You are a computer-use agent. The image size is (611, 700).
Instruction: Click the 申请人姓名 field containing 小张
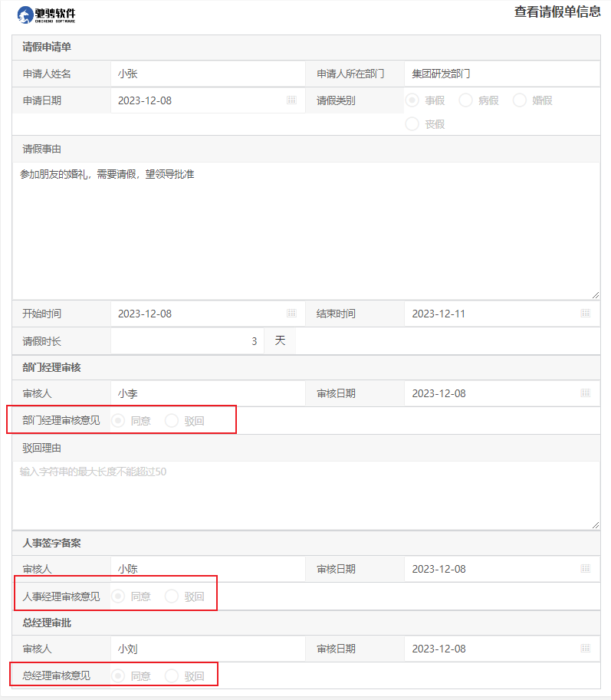pos(207,74)
